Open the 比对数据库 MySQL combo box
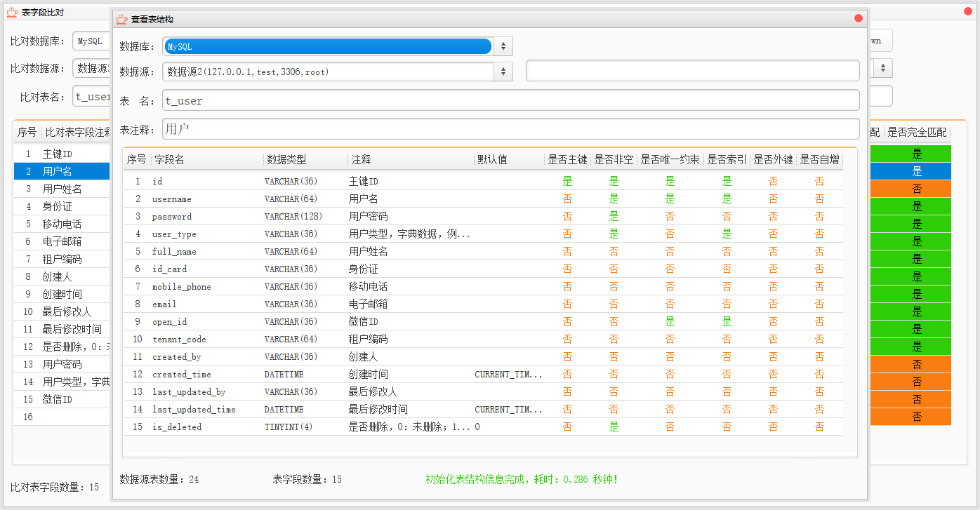Image resolution: width=980 pixels, height=510 pixels. 91,41
